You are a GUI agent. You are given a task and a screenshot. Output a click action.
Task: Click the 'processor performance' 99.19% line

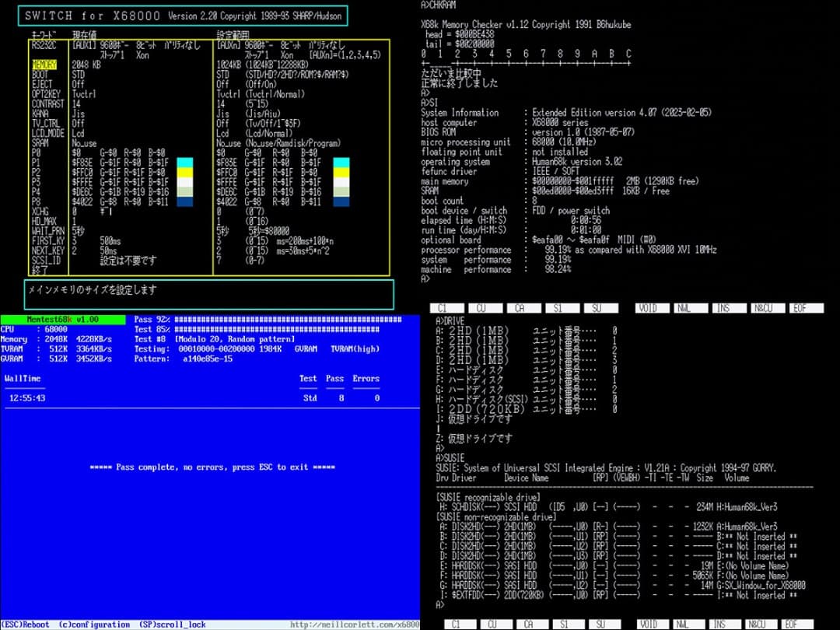click(569, 250)
